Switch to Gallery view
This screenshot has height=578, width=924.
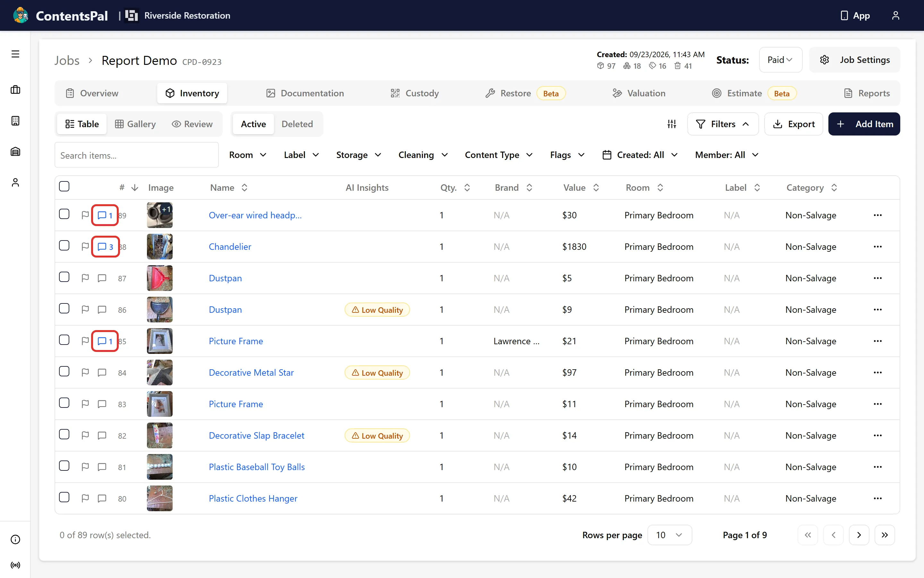click(135, 124)
